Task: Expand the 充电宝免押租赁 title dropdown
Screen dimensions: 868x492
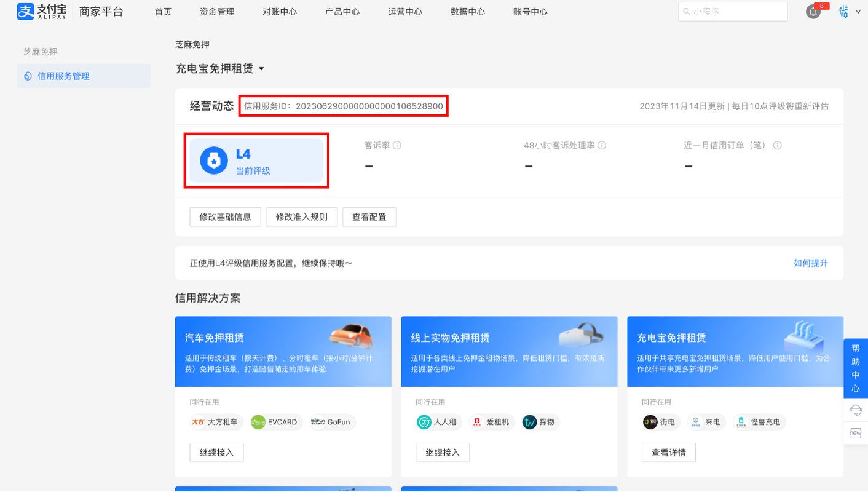Action: [x=262, y=68]
